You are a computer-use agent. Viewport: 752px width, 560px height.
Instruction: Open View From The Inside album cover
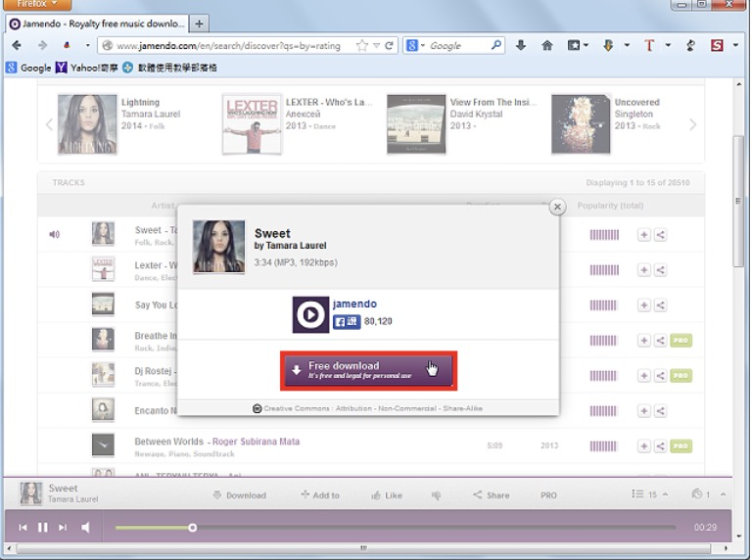tap(416, 124)
